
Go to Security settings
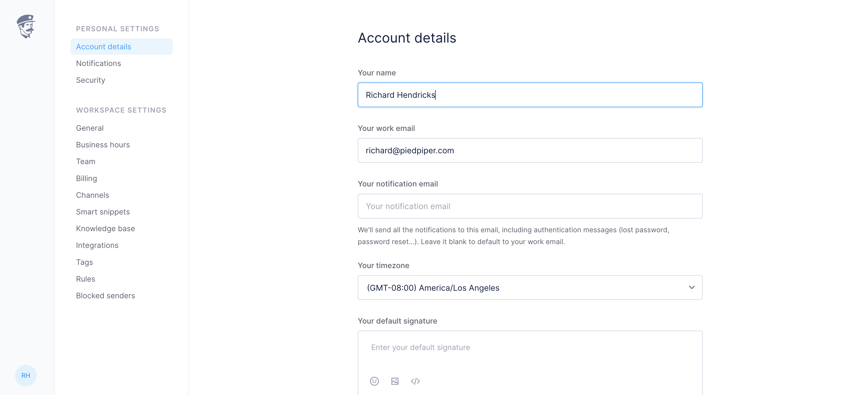(x=91, y=80)
